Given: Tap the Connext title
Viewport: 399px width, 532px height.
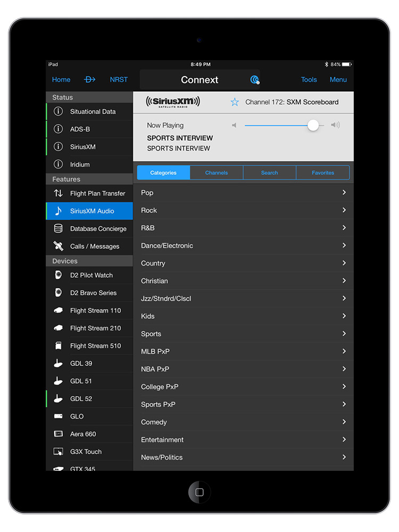Looking at the screenshot, I should click(199, 80).
